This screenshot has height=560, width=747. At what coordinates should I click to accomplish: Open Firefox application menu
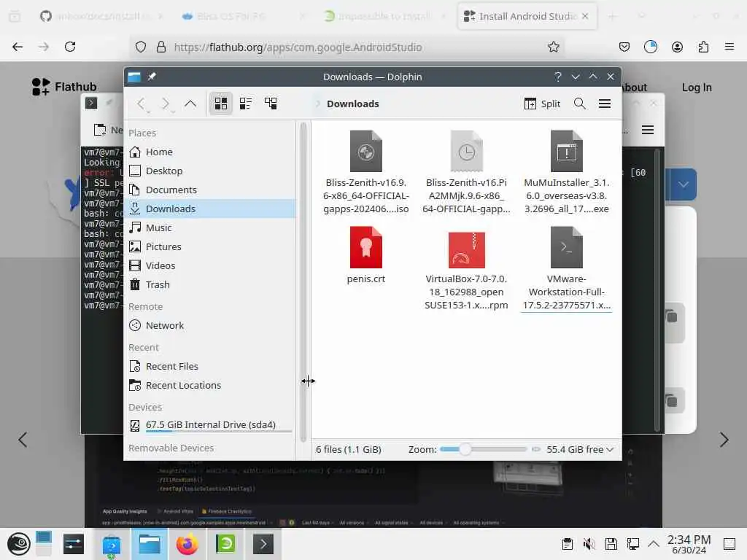729,47
